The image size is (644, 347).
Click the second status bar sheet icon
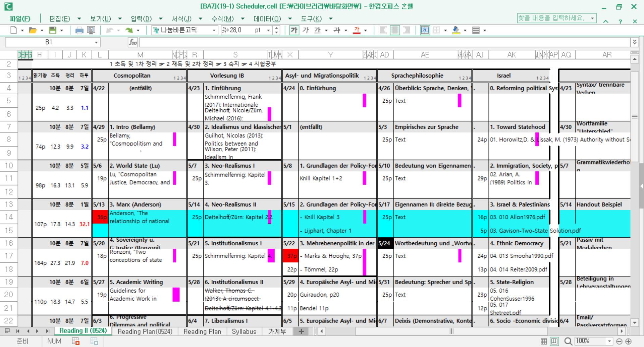tap(94, 341)
